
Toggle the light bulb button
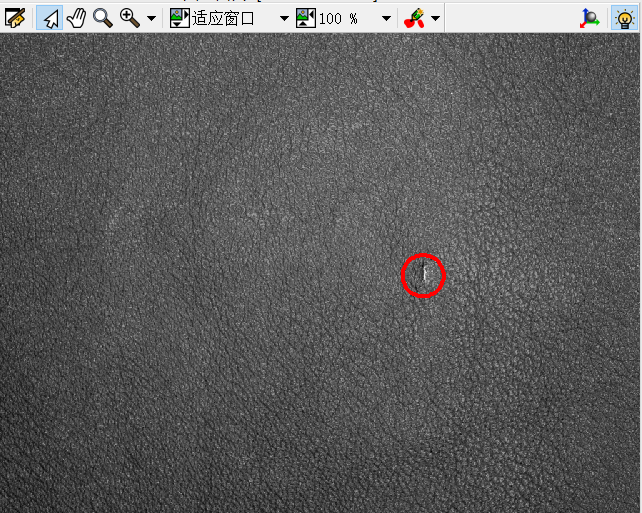coord(624,18)
